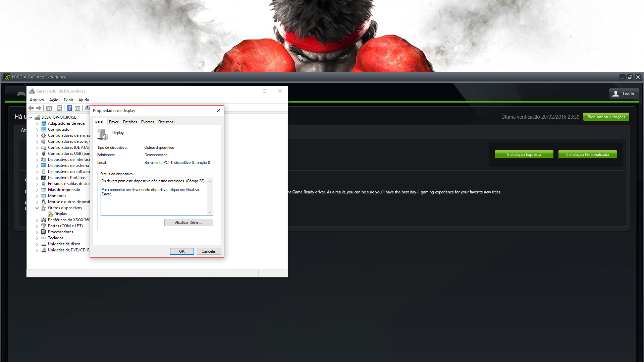Click the gamepad icon in GeForce Experience
644x362 pixels.
21,94
